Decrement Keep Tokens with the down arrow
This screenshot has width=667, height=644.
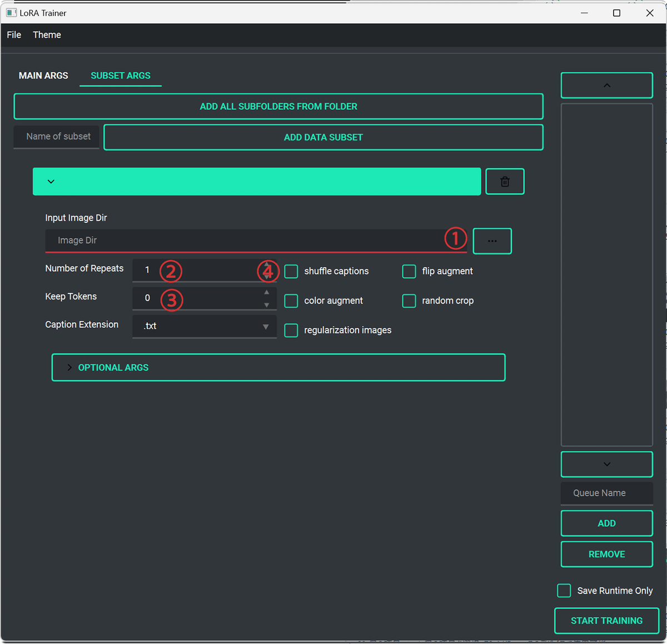[267, 304]
